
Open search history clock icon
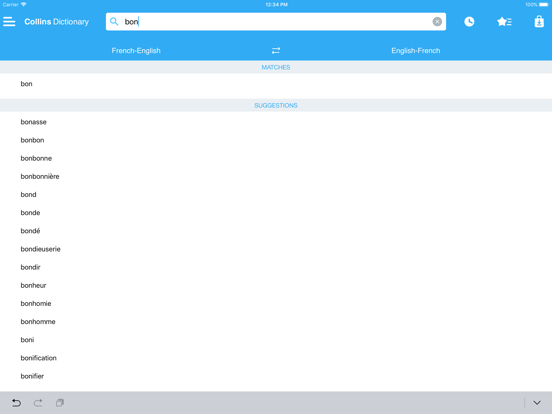[469, 22]
